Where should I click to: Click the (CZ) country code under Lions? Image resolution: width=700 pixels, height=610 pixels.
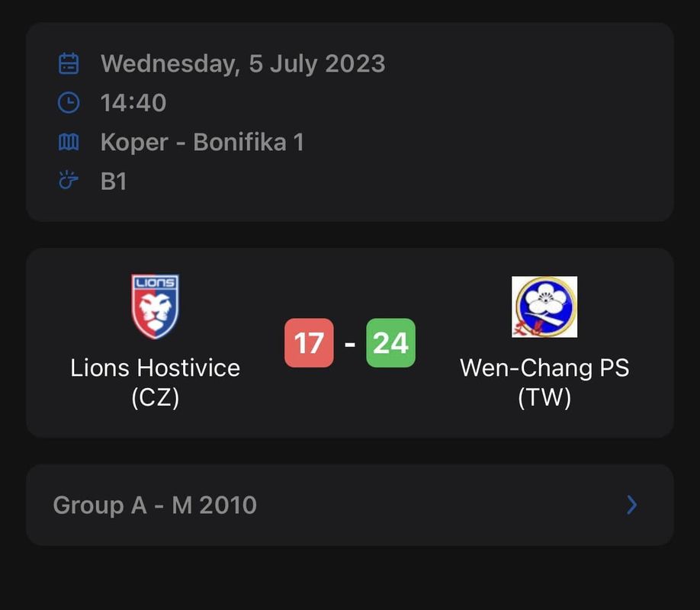[156, 397]
